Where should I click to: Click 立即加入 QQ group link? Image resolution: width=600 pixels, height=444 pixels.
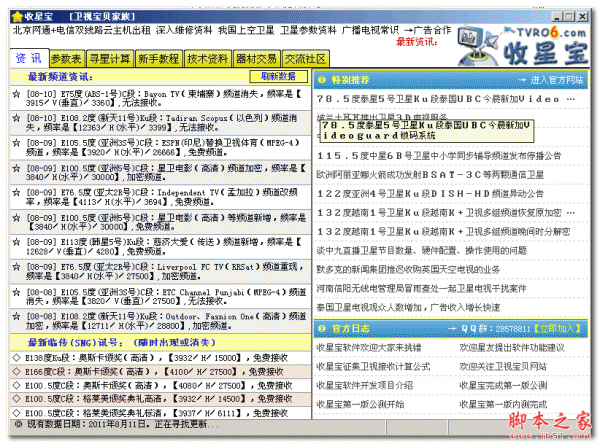click(557, 328)
